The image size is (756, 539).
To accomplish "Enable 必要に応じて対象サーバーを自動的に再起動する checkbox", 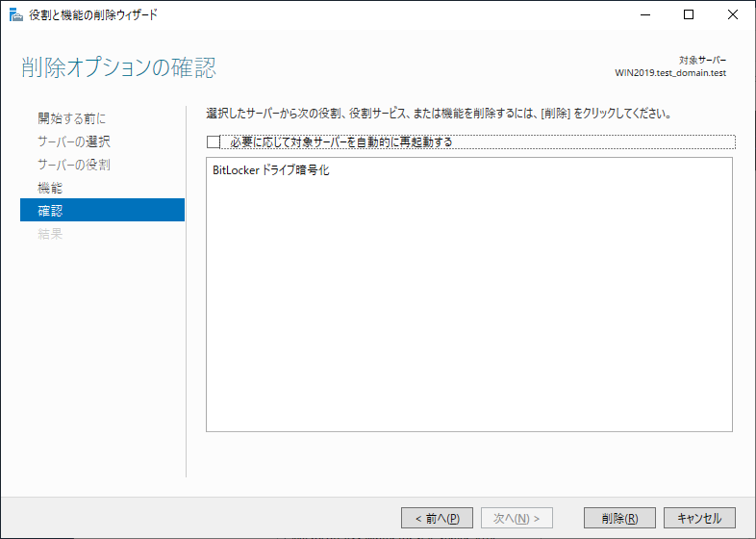I will (214, 141).
